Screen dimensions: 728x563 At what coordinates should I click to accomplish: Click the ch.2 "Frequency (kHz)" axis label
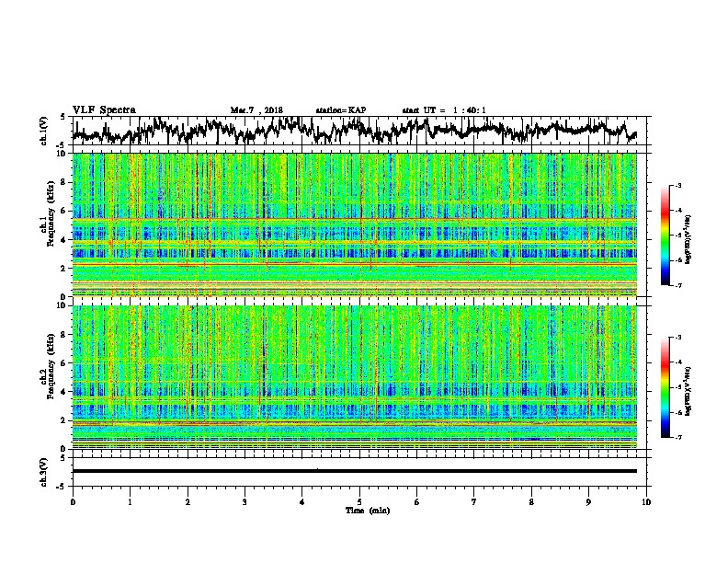pos(51,365)
